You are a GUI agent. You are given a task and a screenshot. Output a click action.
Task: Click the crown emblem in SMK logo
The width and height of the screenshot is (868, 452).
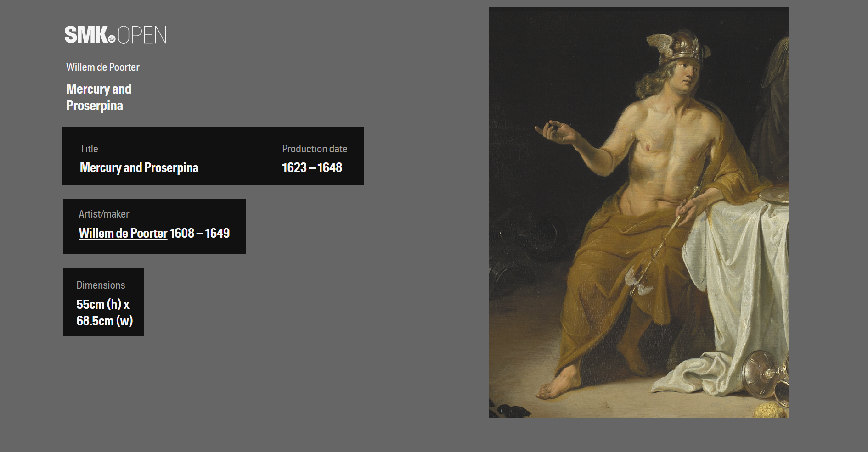(112, 39)
